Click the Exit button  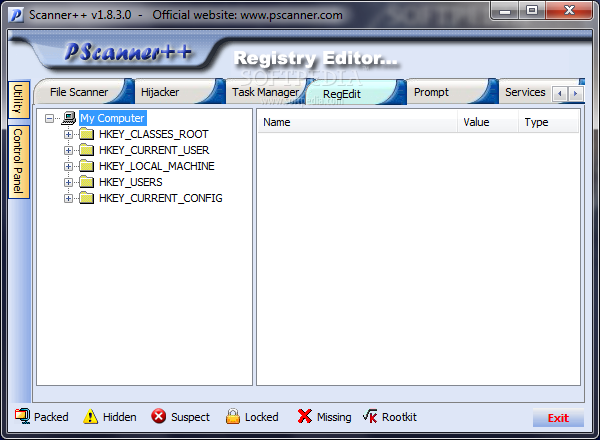pos(558,418)
